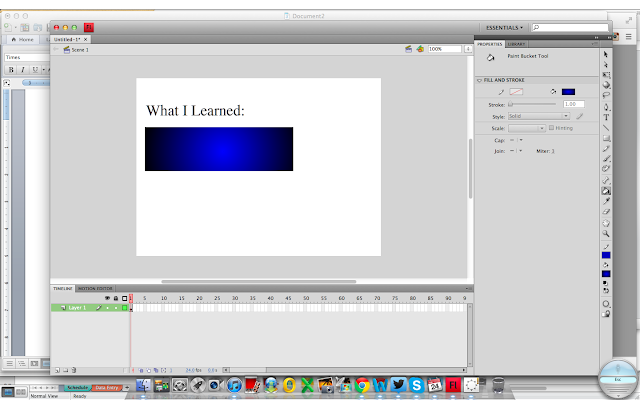The height and width of the screenshot is (400, 640).
Task: Open toolbar stroke color blue swatch
Action: (x=606, y=255)
